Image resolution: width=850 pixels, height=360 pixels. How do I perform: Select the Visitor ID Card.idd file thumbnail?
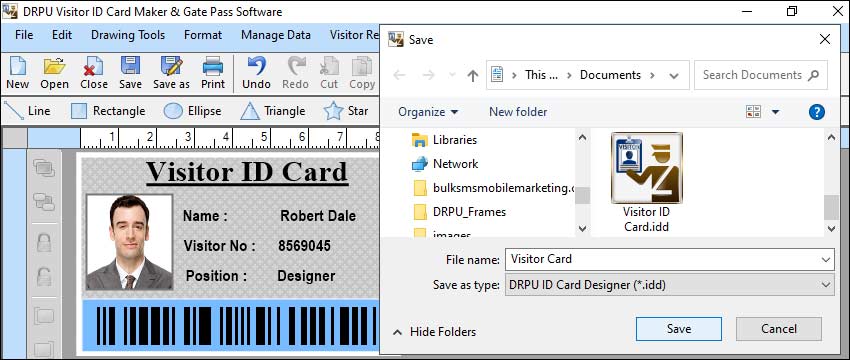coord(646,182)
